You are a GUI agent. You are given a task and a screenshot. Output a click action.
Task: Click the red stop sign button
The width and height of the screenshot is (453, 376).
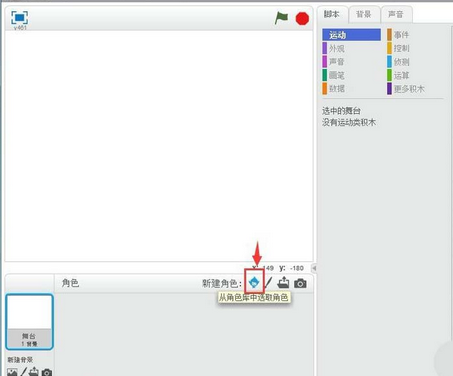click(302, 18)
